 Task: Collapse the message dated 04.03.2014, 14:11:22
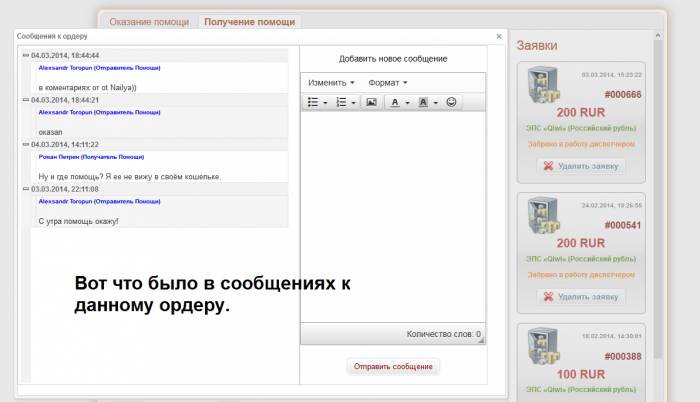tap(26, 144)
